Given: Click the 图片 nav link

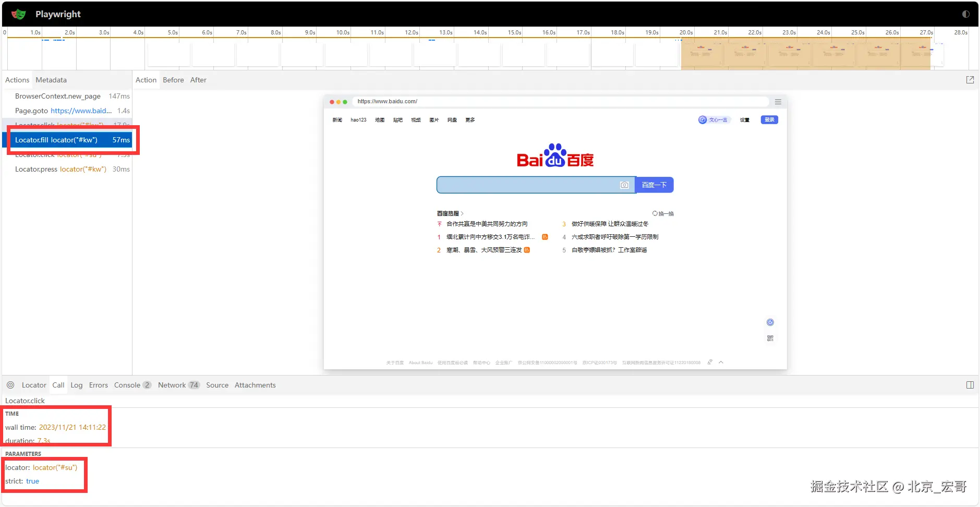Looking at the screenshot, I should [434, 120].
